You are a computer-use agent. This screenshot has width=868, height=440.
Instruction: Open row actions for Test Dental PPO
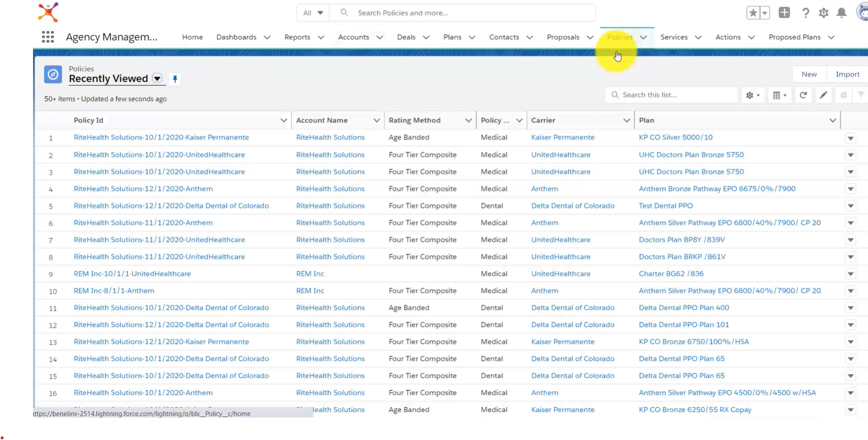click(850, 206)
